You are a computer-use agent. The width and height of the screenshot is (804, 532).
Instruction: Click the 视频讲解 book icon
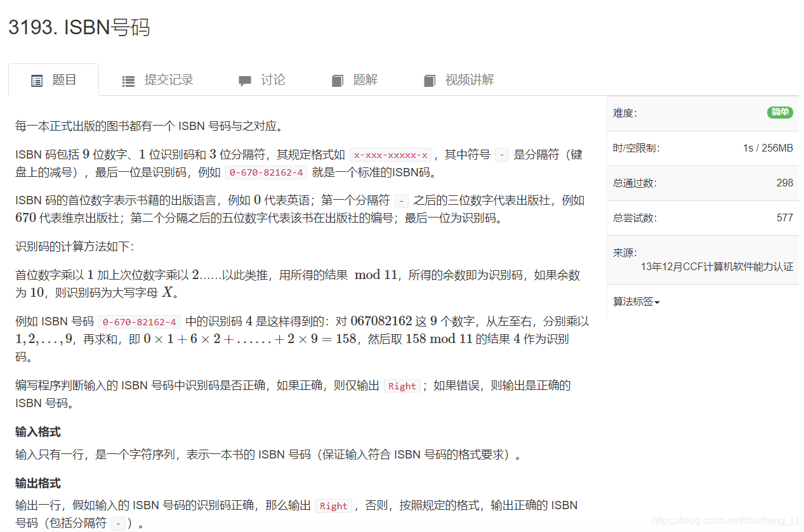pyautogui.click(x=430, y=81)
